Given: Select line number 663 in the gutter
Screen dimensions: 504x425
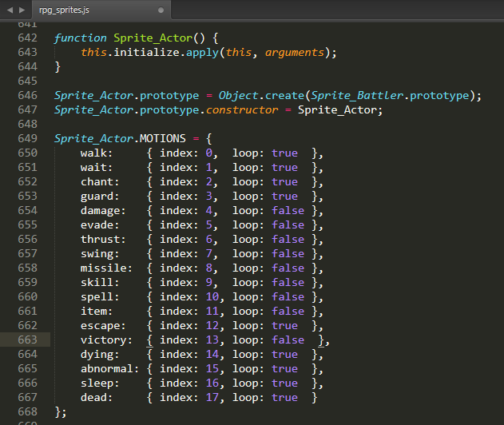Looking at the screenshot, I should [x=28, y=340].
